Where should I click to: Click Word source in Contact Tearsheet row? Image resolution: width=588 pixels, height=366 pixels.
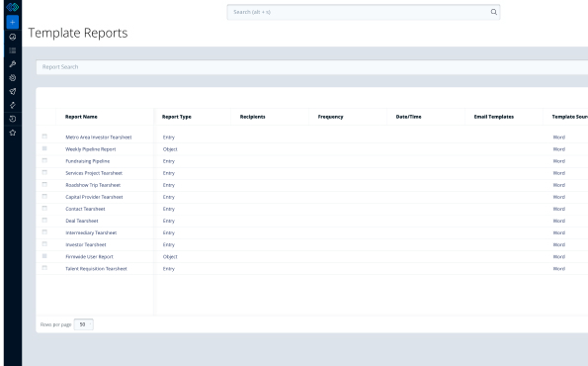(558, 209)
